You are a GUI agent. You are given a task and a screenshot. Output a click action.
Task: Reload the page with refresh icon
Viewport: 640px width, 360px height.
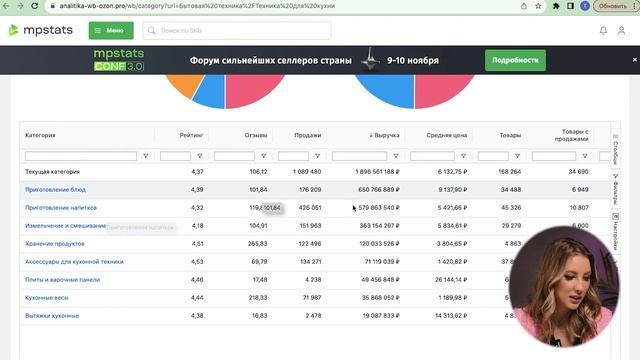tap(34, 6)
